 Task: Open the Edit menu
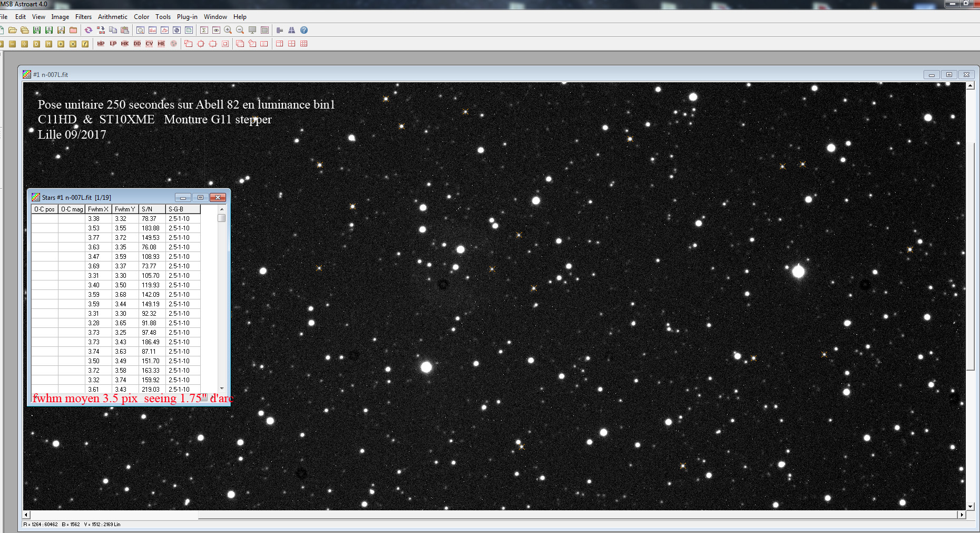tap(21, 17)
